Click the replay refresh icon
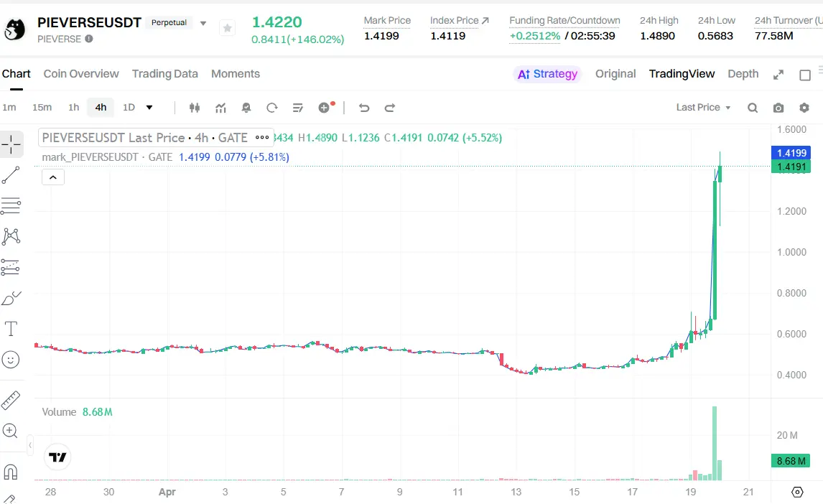The height and width of the screenshot is (504, 823). [272, 108]
